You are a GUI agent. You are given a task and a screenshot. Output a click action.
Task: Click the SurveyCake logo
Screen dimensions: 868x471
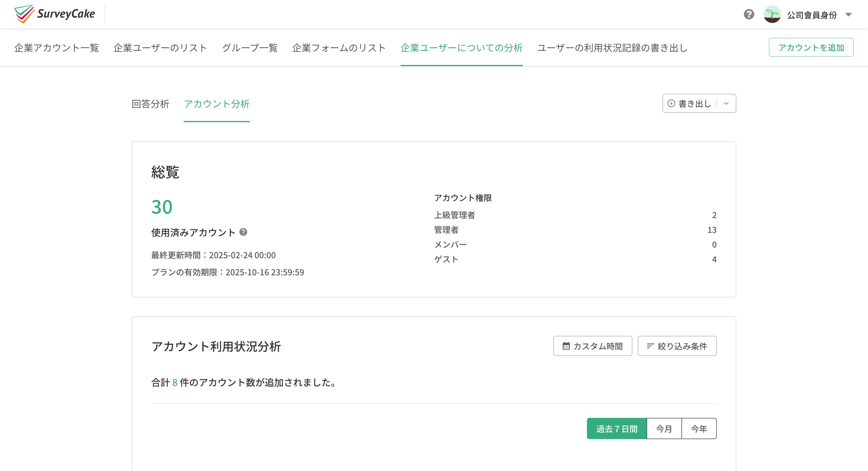pyautogui.click(x=55, y=14)
